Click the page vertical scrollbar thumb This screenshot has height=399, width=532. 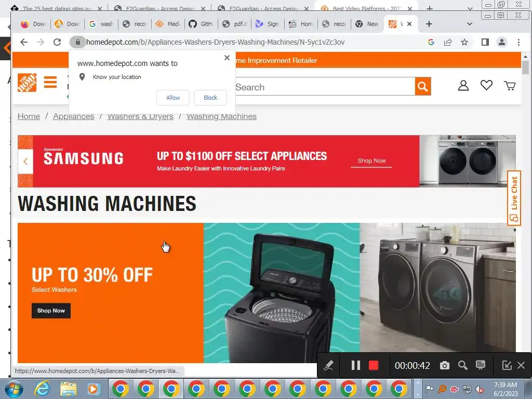tap(525, 67)
